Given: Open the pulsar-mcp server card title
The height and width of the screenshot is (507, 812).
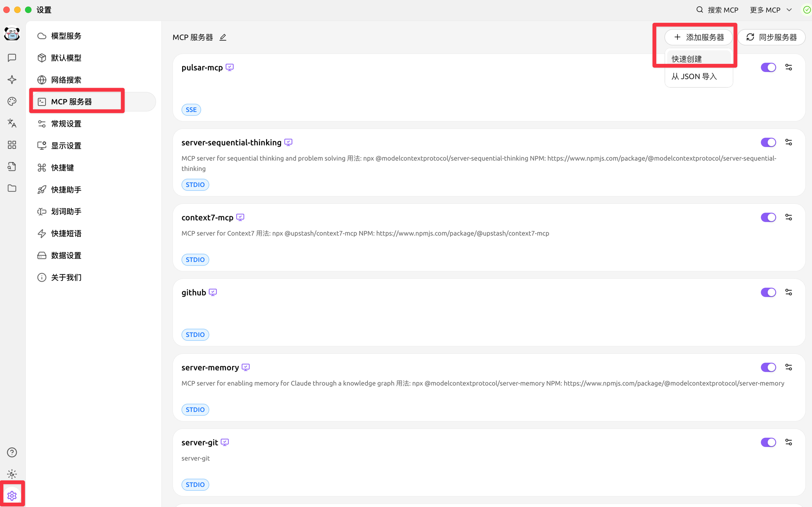Looking at the screenshot, I should (202, 68).
